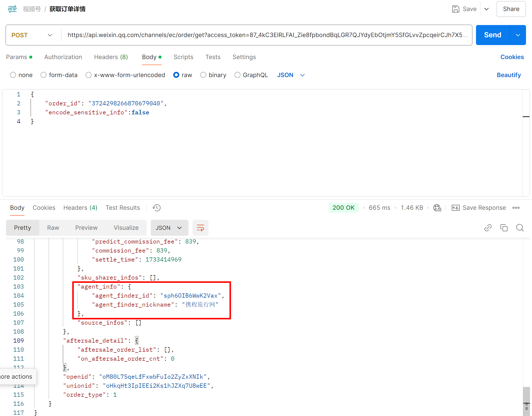The height and width of the screenshot is (416, 532).
Task: Click the response history clock icon
Action: (156, 208)
